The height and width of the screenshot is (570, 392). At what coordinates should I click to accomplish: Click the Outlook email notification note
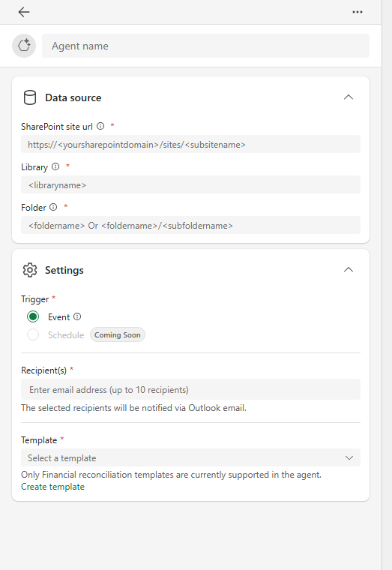[133, 408]
